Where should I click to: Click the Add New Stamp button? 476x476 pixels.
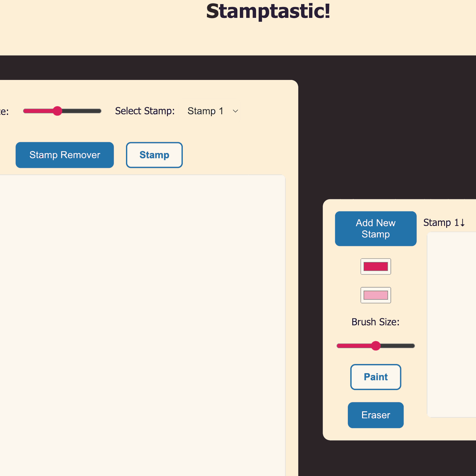376,228
